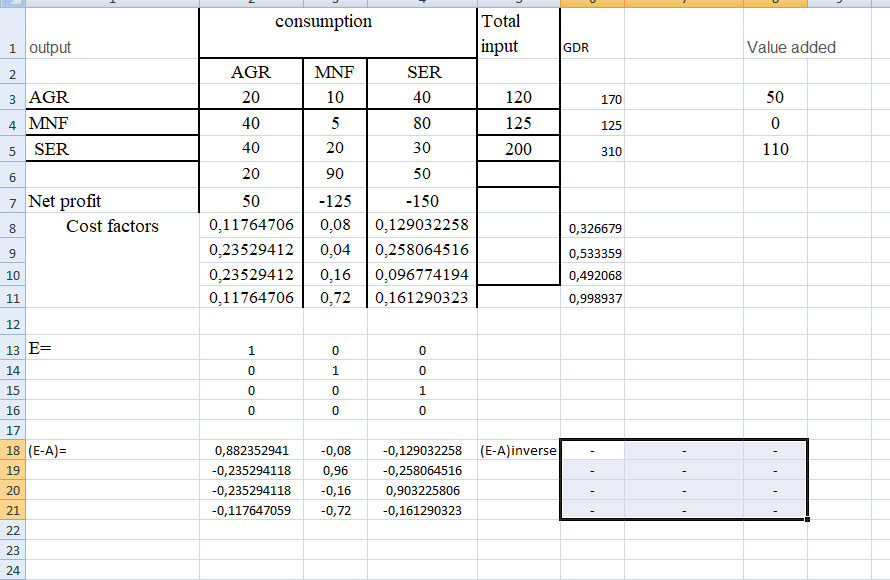This screenshot has height=580, width=890.
Task: Click the row 18 header number
Action: point(12,450)
